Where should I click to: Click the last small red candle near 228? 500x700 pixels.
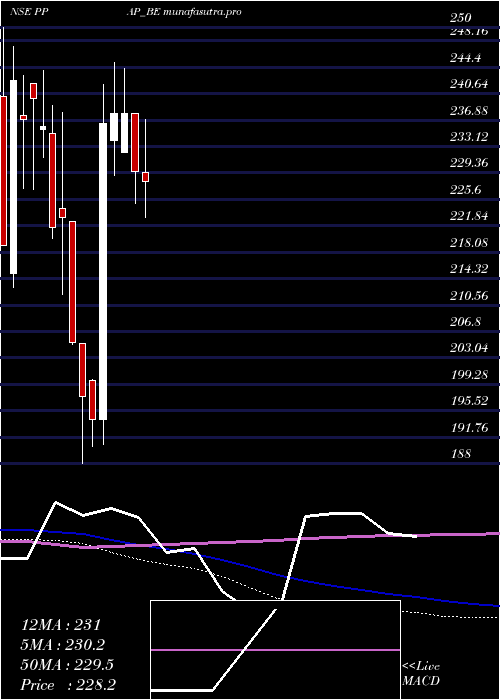point(146,177)
